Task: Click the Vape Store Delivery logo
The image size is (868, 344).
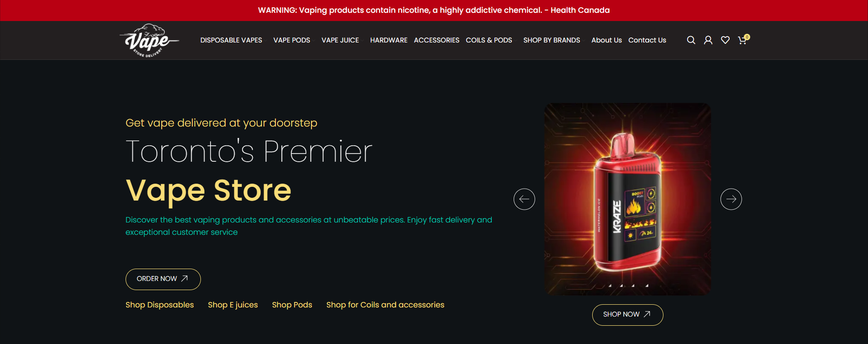Action: [x=149, y=40]
